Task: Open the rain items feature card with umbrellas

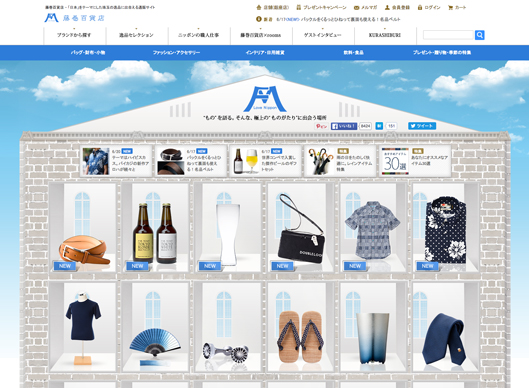Action: pos(340,161)
